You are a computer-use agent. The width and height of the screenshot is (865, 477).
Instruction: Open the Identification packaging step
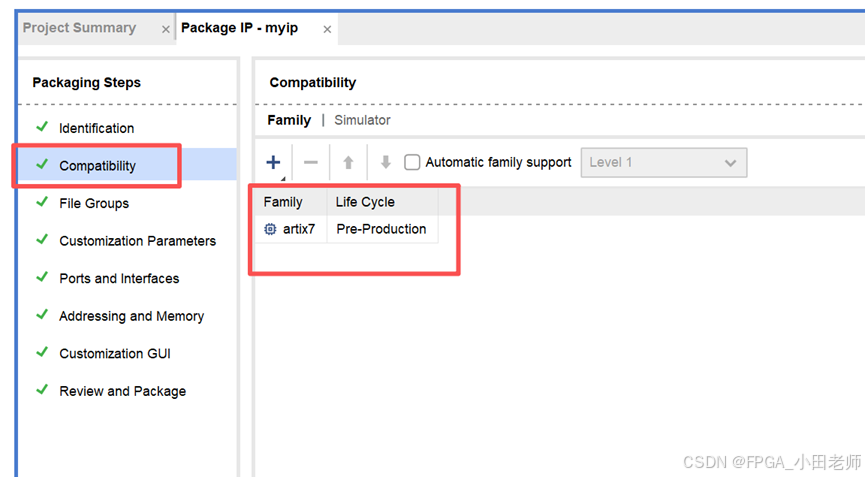97,128
